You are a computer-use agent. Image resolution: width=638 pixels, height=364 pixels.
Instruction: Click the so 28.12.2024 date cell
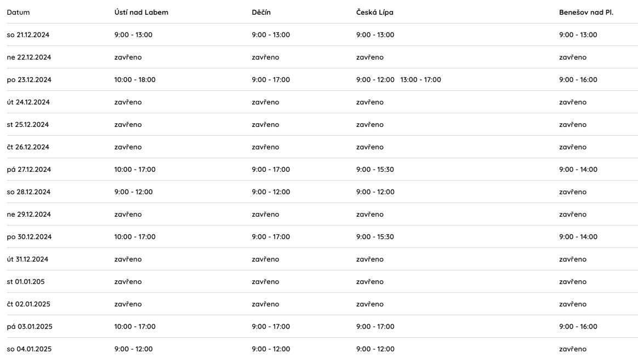(29, 192)
